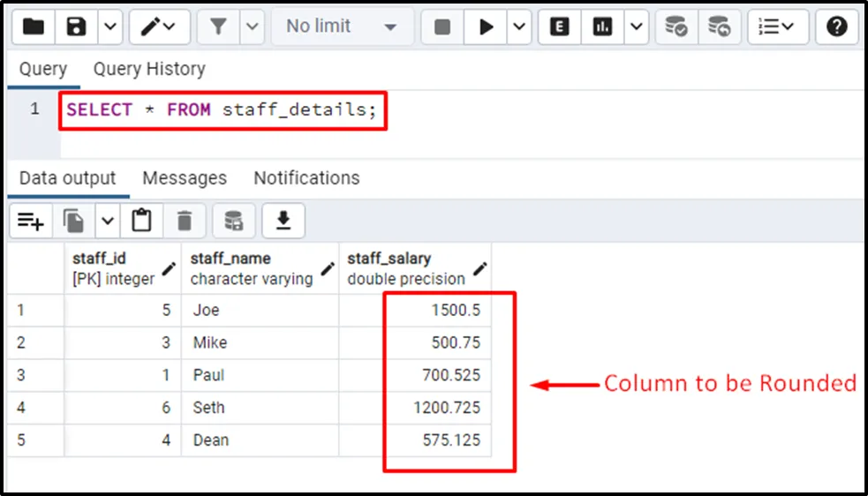
Task: Open the Help question mark icon
Action: [x=836, y=27]
